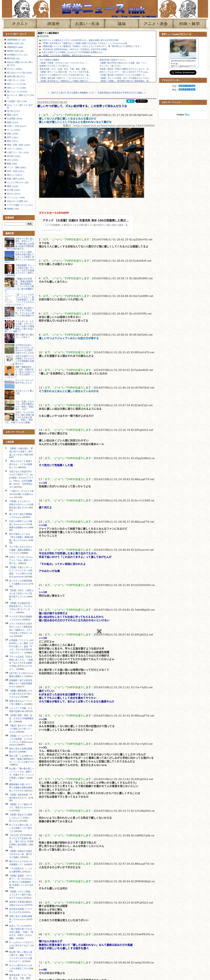Select category 猫画像 (290)
The image size is (210, 980).
(13, 209)
